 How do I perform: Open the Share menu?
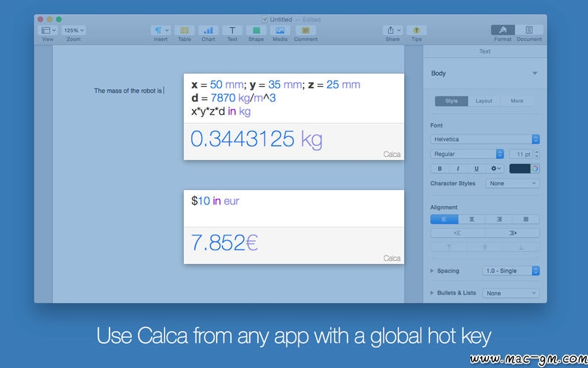392,30
